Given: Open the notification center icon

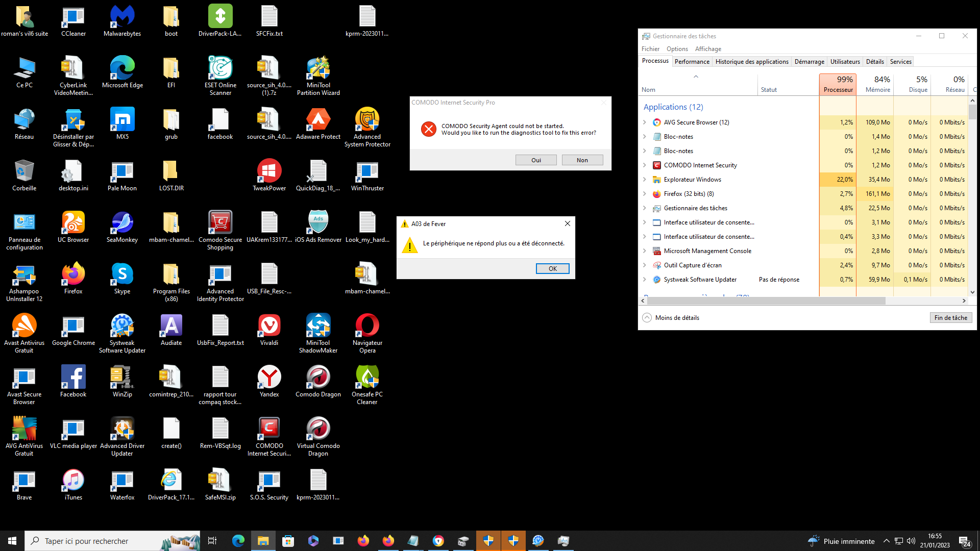Looking at the screenshot, I should [x=965, y=541].
